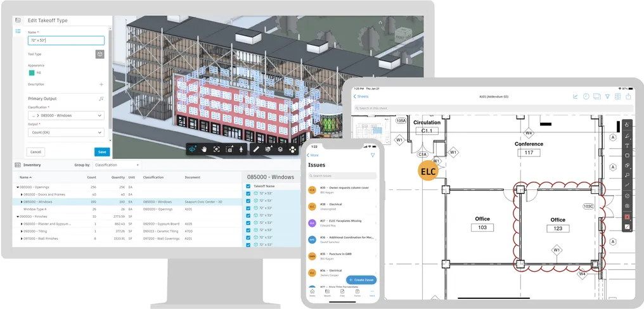Open the Group by Classification dropdown
The width and height of the screenshot is (644, 309).
pyautogui.click(x=117, y=165)
